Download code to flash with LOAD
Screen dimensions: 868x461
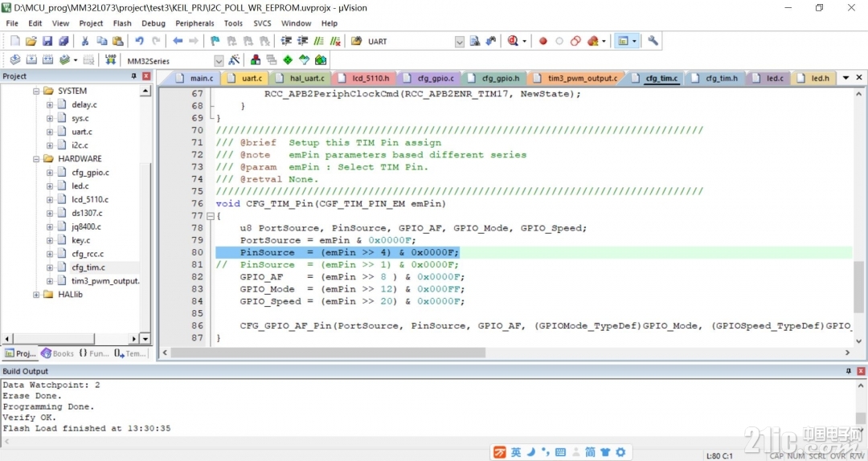pyautogui.click(x=111, y=59)
